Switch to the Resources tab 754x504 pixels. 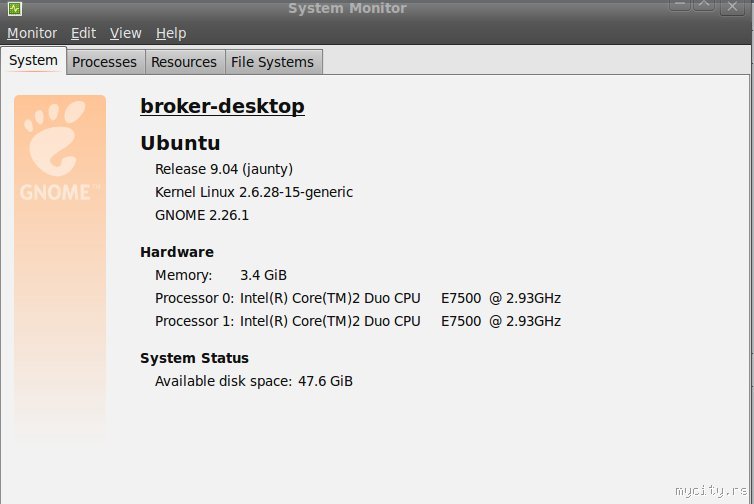(x=183, y=62)
